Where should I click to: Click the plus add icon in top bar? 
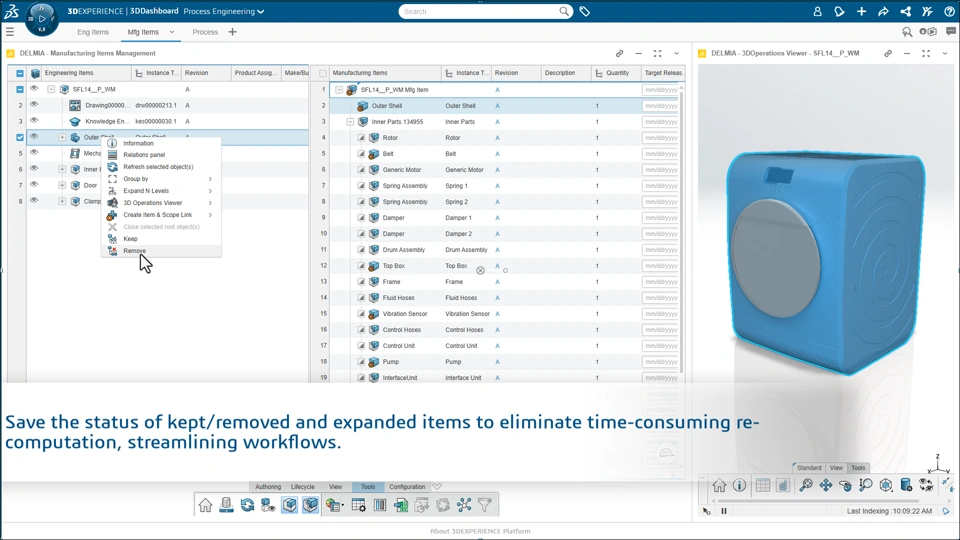click(x=861, y=12)
